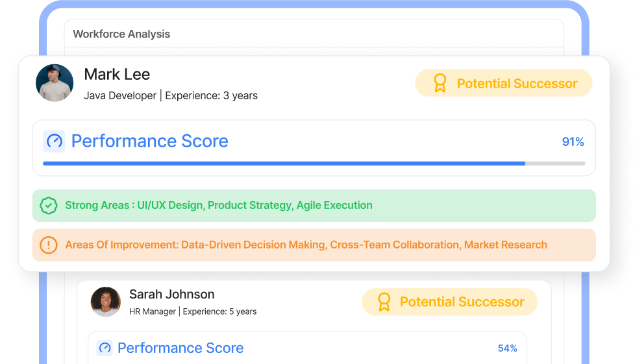Screen dimensions: 635x364
Task: Click the orange exclamation warning icon
Action: tap(49, 245)
